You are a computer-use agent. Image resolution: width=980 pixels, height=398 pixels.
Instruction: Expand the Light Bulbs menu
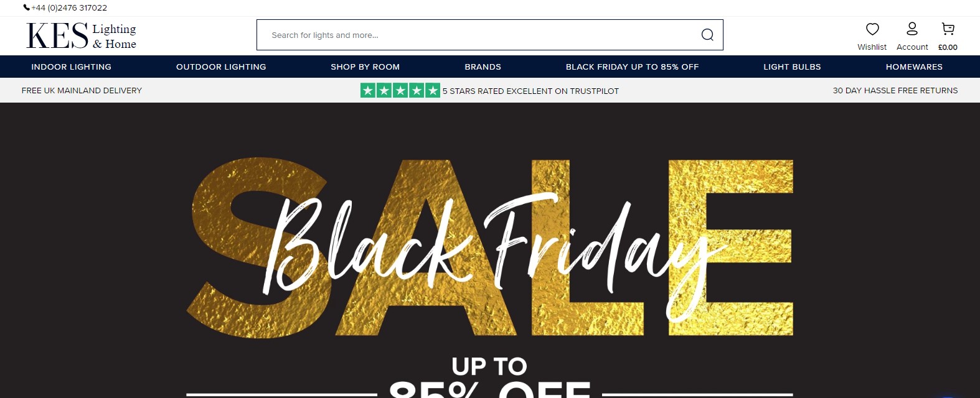(x=792, y=67)
